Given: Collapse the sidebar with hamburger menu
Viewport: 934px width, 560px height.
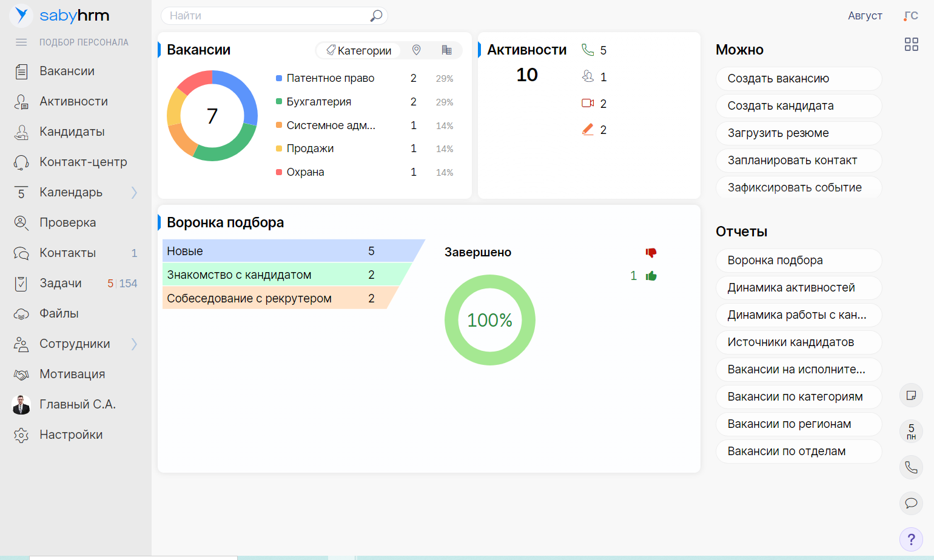Looking at the screenshot, I should coord(21,42).
